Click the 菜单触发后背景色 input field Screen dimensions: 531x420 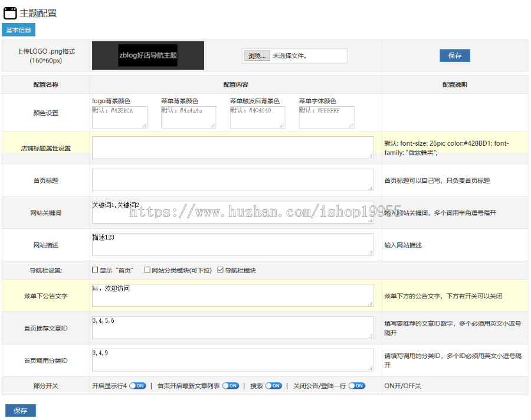pos(257,117)
